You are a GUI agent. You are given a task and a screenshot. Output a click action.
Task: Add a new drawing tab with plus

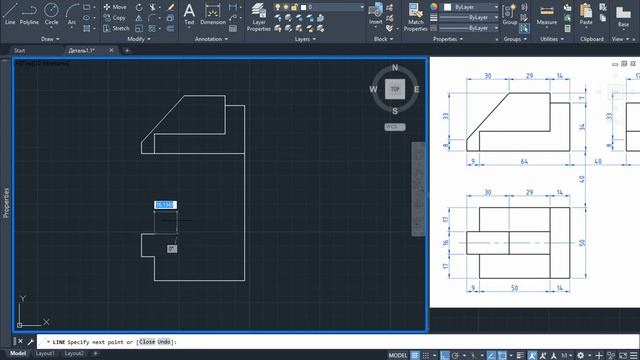(127, 51)
